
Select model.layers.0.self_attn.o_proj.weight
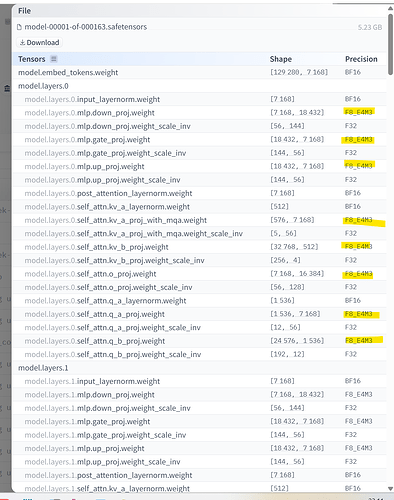click(199, 274)
